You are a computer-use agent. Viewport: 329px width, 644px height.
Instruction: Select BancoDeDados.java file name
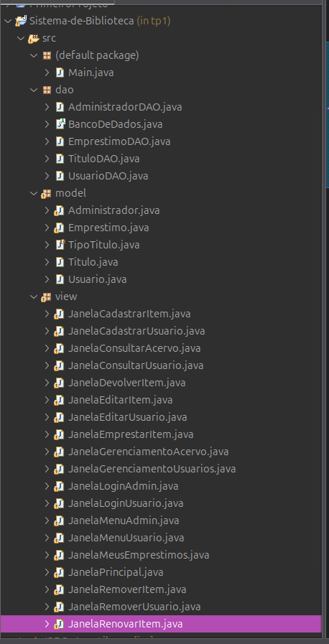click(116, 124)
